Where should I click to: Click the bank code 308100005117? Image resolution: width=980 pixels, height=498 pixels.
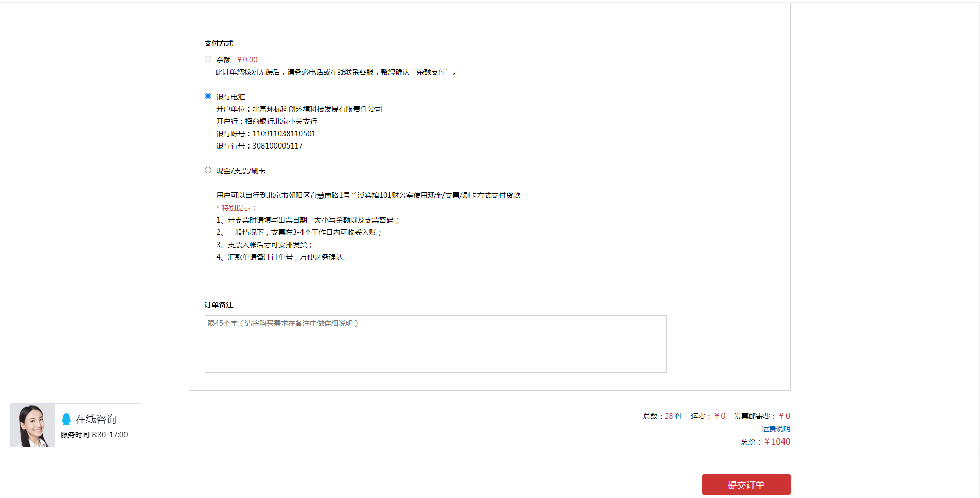point(277,146)
